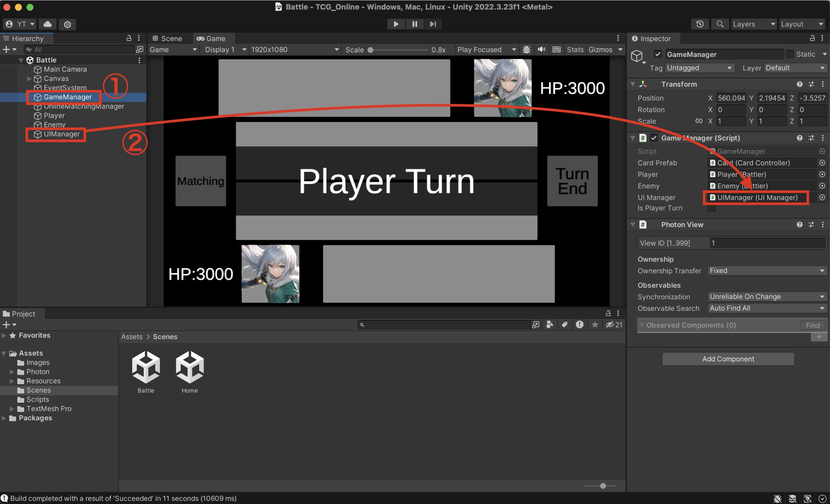Click Stats in the Game view toolbar
Image resolution: width=830 pixels, height=504 pixels.
pyautogui.click(x=575, y=50)
